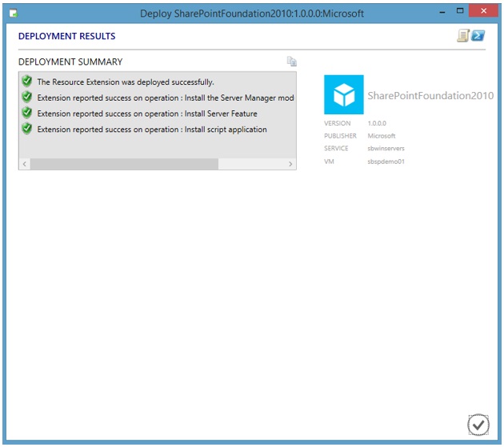Click the green shield beside 'Install Server Feature'
Viewport: 504px width, 447px height.
tap(27, 113)
